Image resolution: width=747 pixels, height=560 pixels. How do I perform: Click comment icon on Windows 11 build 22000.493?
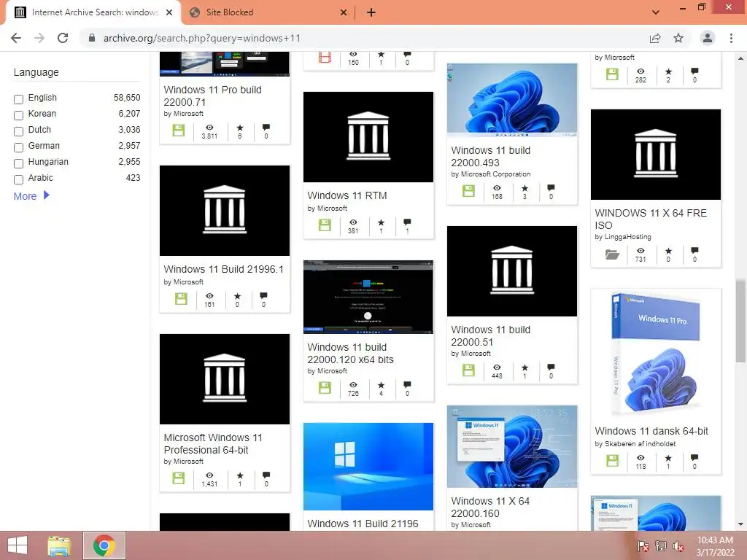coord(551,187)
